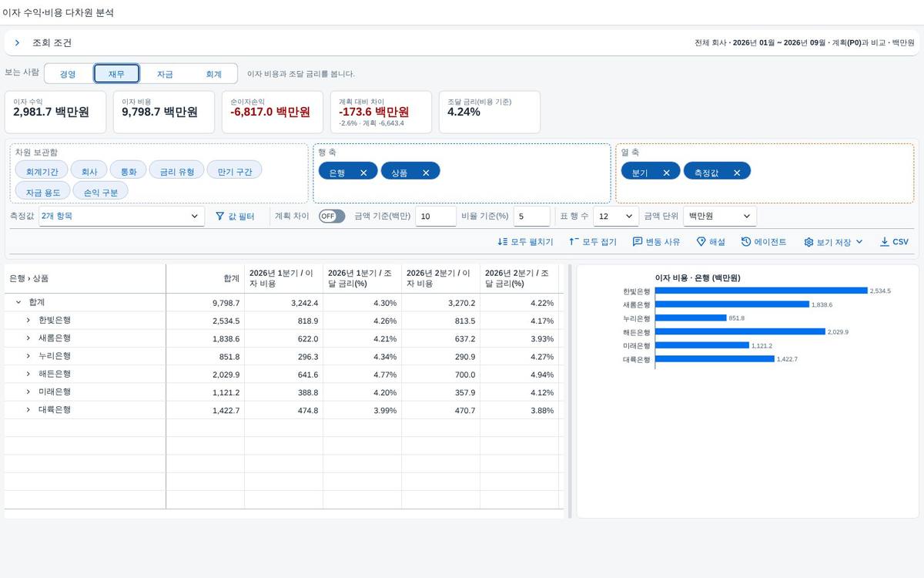Click the 은행 › 상품 column header
924x578 pixels.
pos(85,278)
